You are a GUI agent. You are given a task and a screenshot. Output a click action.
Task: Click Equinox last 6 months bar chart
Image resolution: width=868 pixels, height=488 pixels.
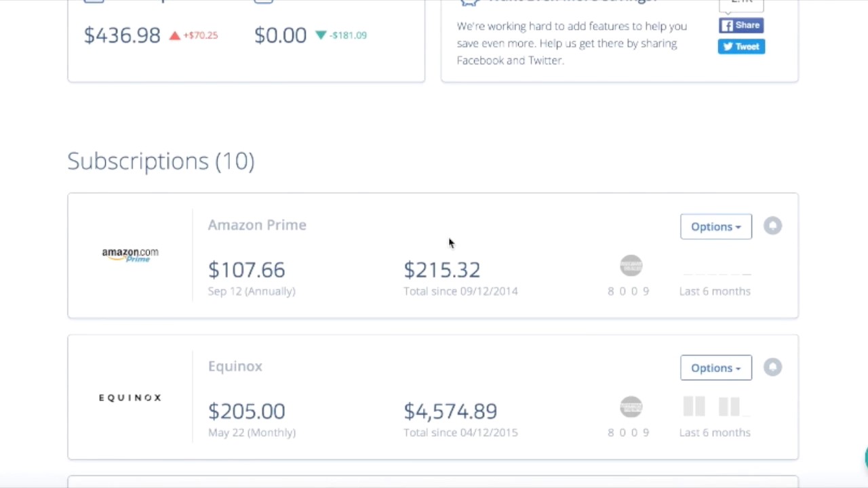tap(715, 407)
